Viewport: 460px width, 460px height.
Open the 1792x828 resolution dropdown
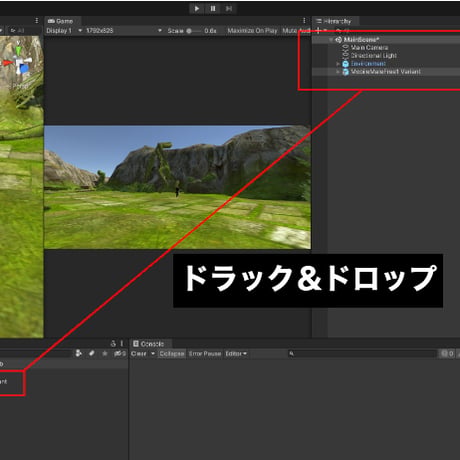pyautogui.click(x=124, y=31)
